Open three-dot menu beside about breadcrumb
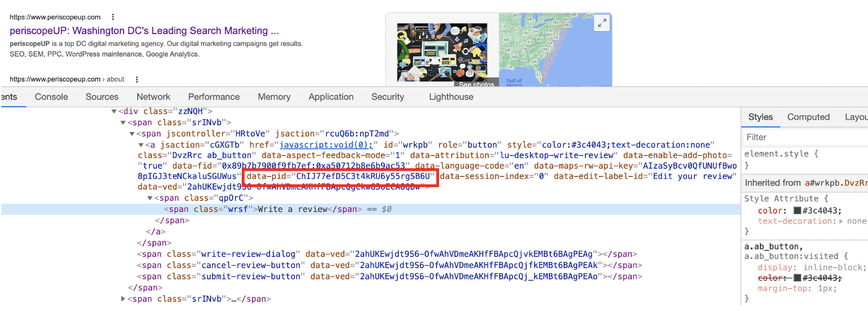The height and width of the screenshot is (311, 868). pyautogui.click(x=137, y=80)
